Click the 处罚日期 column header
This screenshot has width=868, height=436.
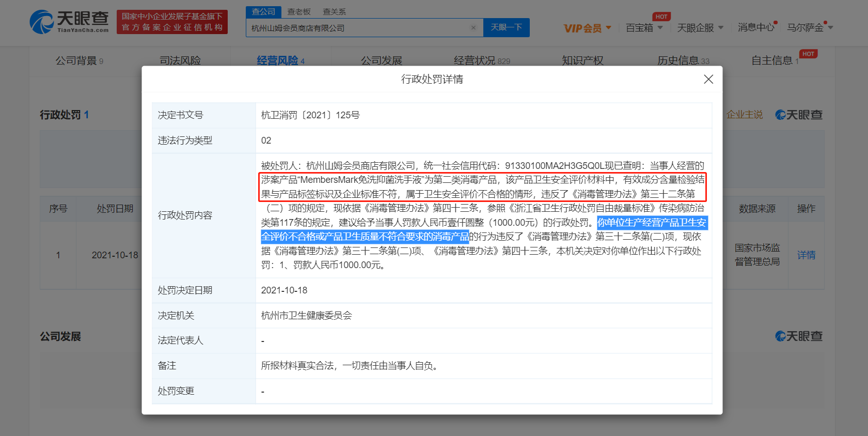115,209
